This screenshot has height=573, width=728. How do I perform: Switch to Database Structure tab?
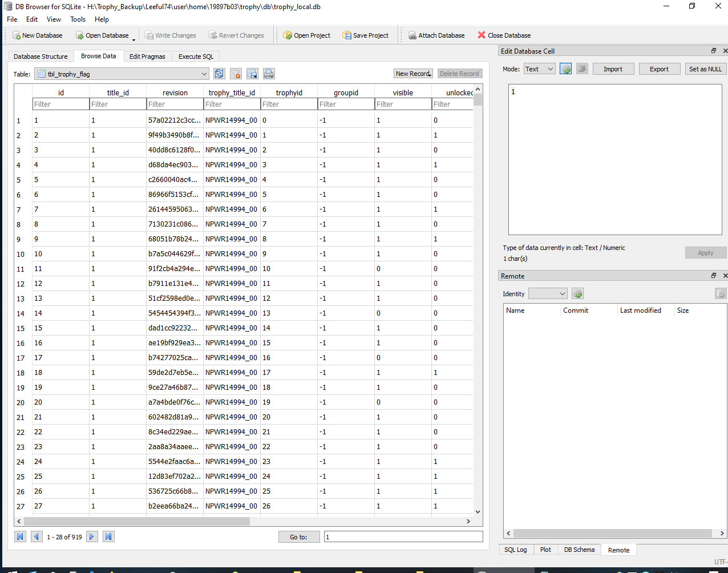click(x=41, y=57)
